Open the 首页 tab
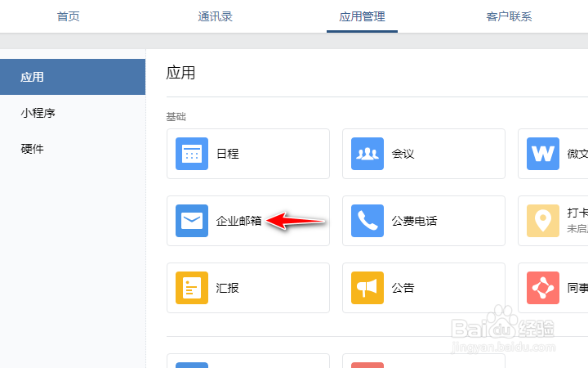588x368 pixels. coord(68,16)
